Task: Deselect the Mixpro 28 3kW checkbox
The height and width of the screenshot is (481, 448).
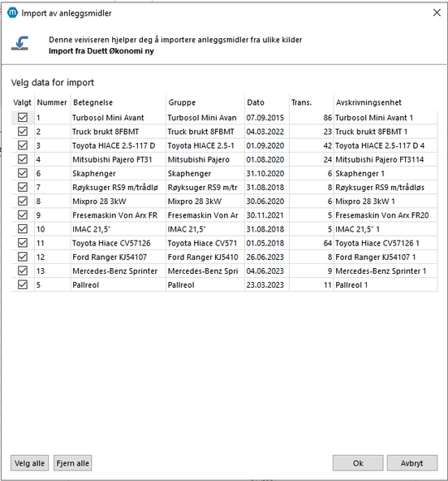Action: [23, 201]
